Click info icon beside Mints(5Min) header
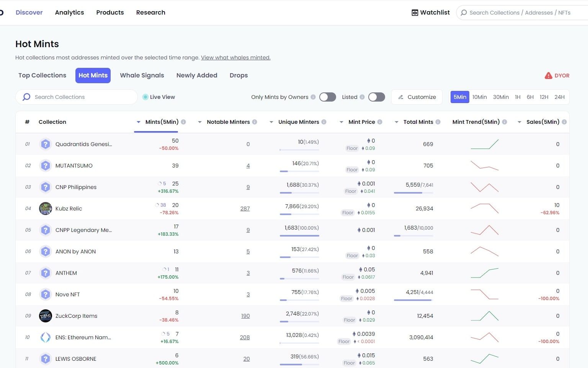This screenshot has width=588, height=368. (183, 122)
